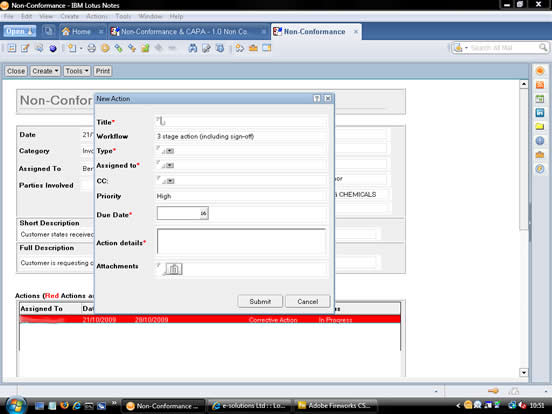The width and height of the screenshot is (552, 414).
Task: Click the help question mark in New Action dialog
Action: [316, 99]
